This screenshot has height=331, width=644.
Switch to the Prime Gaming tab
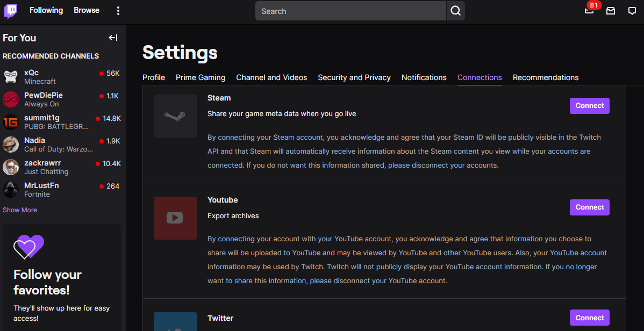[201, 77]
